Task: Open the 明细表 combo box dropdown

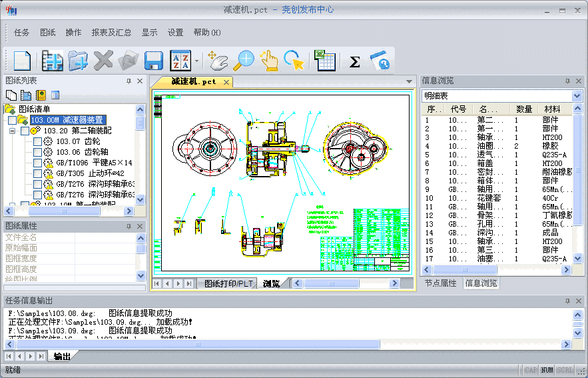Action: point(577,96)
